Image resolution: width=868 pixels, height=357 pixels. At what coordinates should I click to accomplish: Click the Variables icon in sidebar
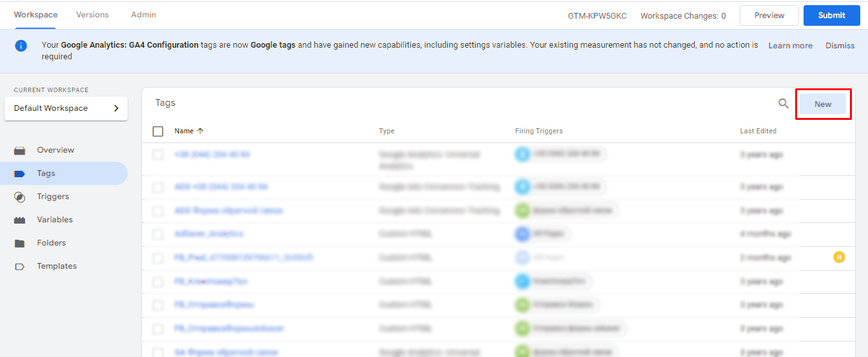pos(20,220)
